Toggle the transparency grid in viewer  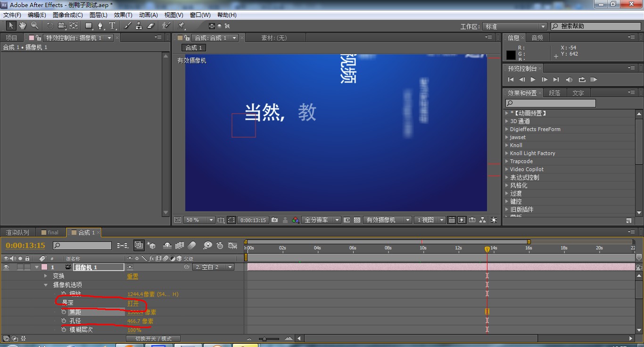pos(357,220)
